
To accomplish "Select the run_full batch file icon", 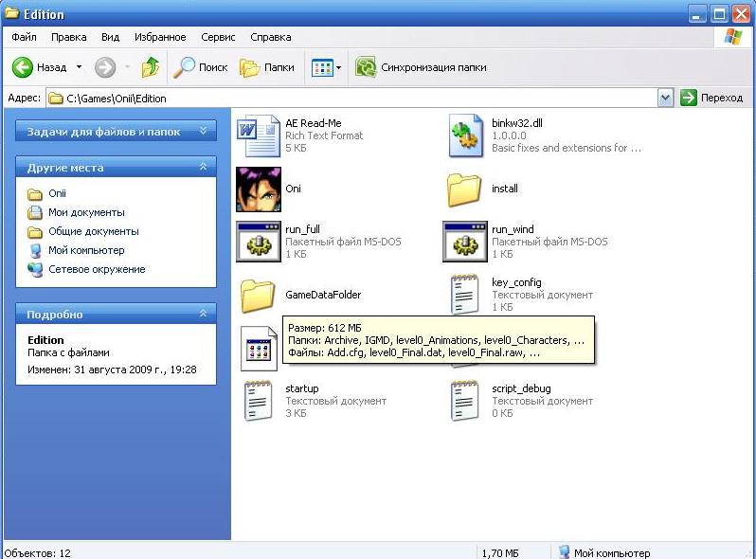I will point(258,242).
